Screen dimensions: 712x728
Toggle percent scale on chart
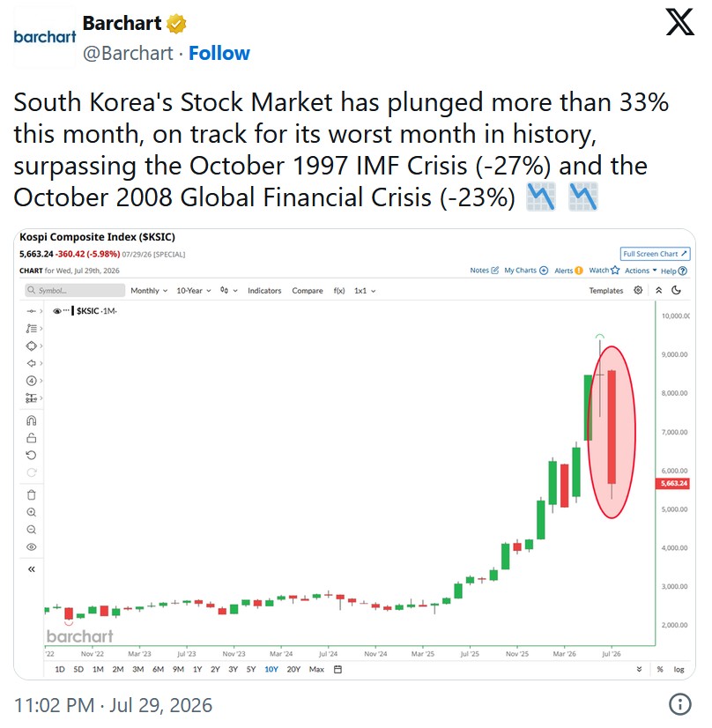[x=659, y=669]
